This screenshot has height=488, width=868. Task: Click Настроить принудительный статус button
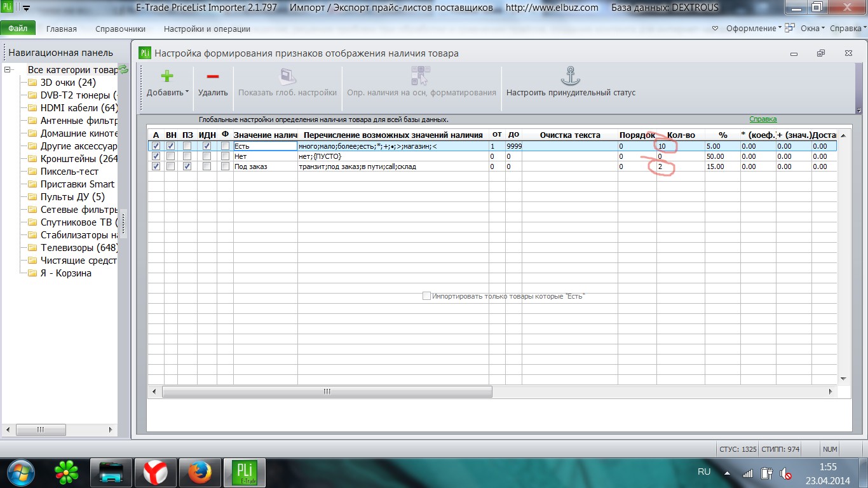571,81
